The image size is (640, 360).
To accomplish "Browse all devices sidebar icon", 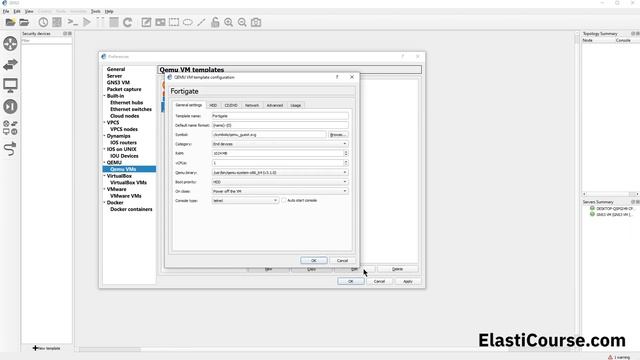I will (10, 128).
